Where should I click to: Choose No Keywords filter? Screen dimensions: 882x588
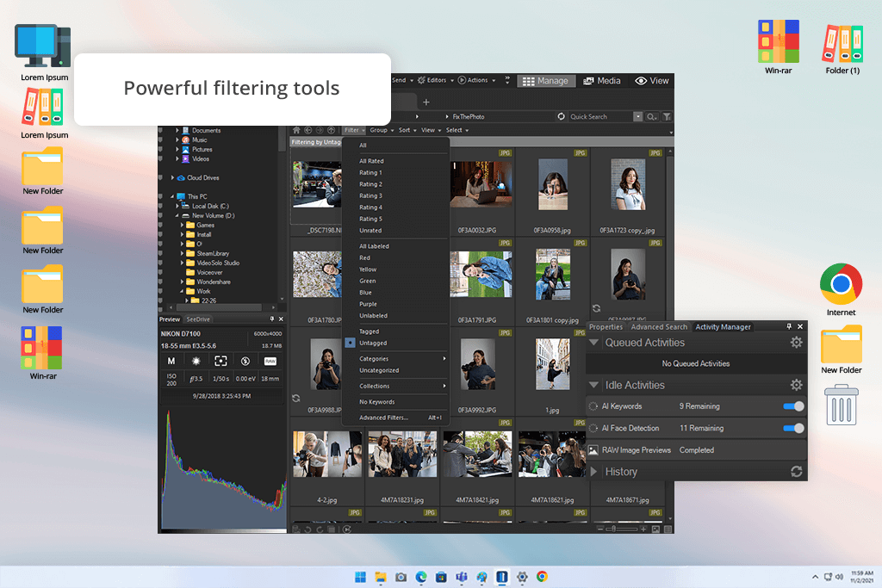[377, 402]
